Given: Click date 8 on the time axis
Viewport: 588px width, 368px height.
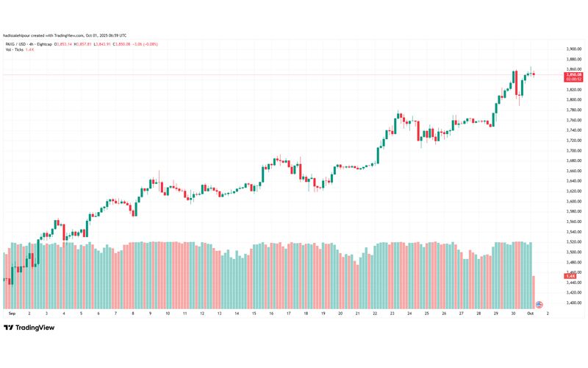Looking at the screenshot, I should (133, 314).
